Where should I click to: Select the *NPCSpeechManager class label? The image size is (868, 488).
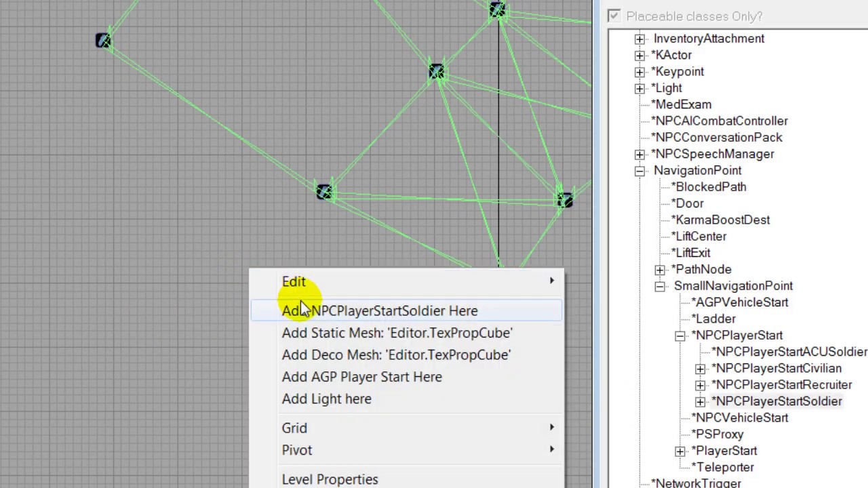pyautogui.click(x=712, y=154)
